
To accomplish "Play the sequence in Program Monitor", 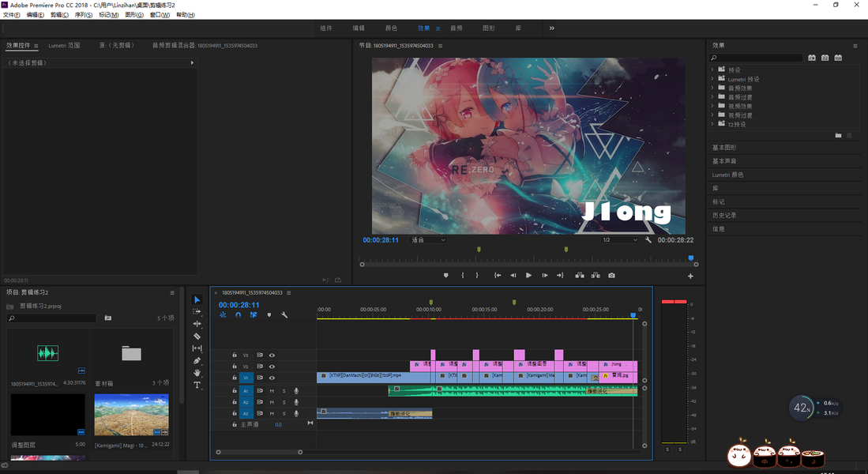I will [x=528, y=275].
